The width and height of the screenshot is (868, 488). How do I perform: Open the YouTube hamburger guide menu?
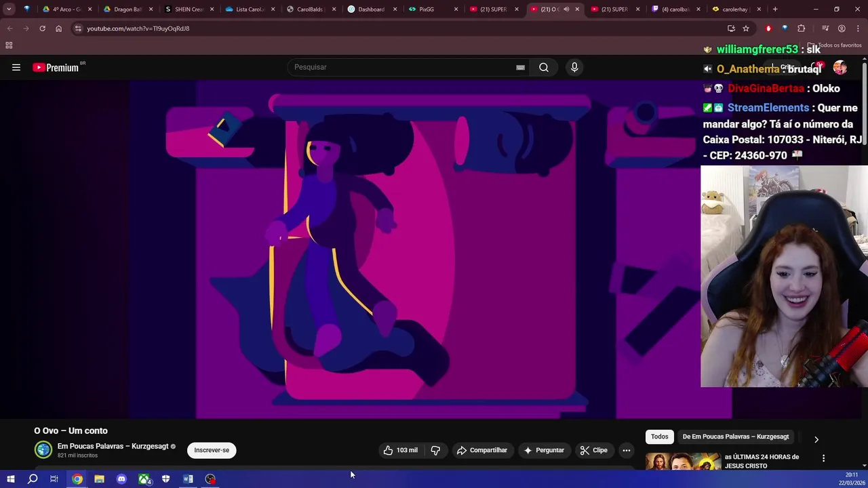[16, 67]
